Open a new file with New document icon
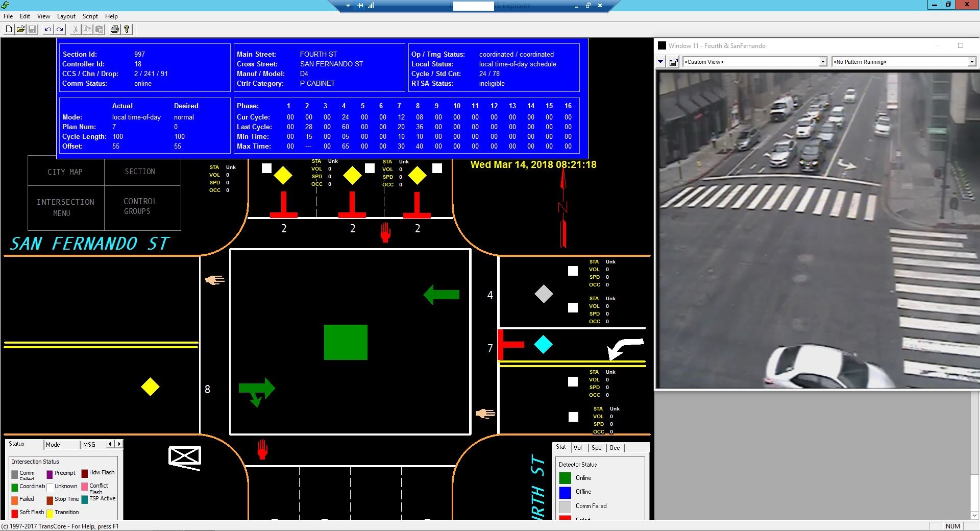This screenshot has height=531, width=980. point(8,29)
